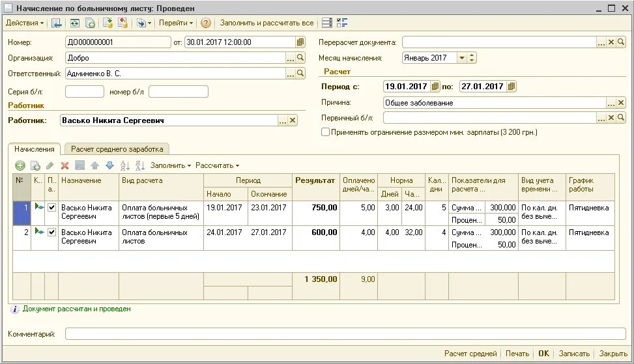
Task: Open selection for Первичный б/л field
Action: (x=601, y=118)
